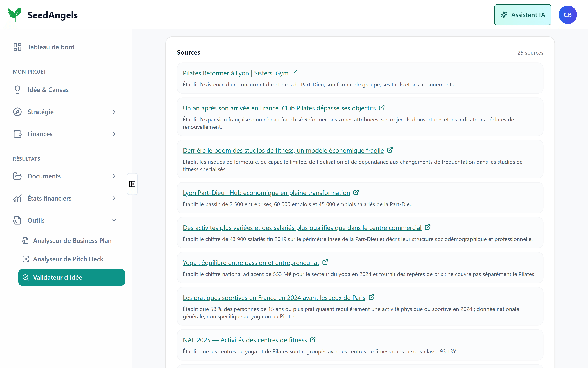
Task: Open Des activités plus variées source link
Action: coord(302,228)
